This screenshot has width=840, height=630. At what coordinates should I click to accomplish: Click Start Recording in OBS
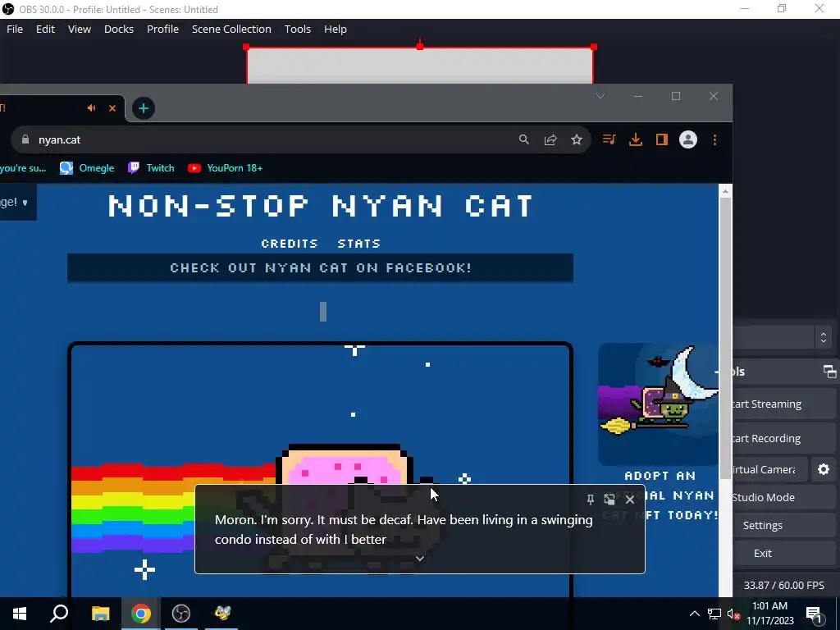(783, 439)
